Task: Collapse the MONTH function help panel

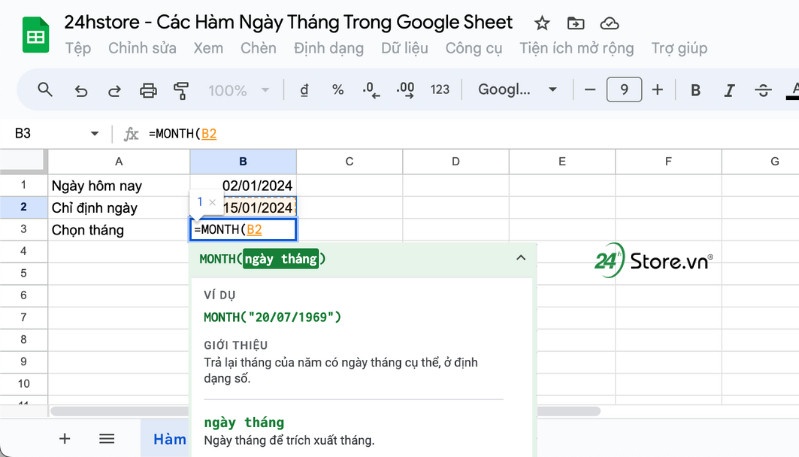Action: pos(521,258)
